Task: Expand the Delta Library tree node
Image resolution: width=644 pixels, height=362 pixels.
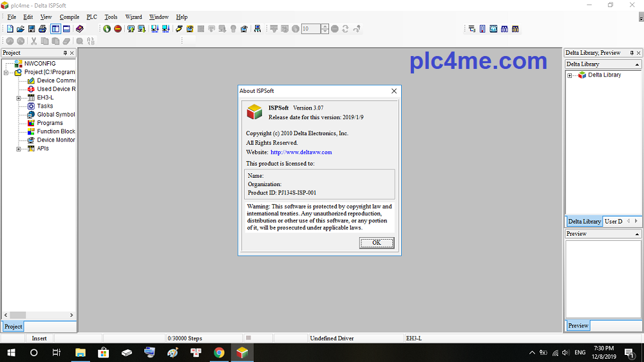Action: [570, 75]
